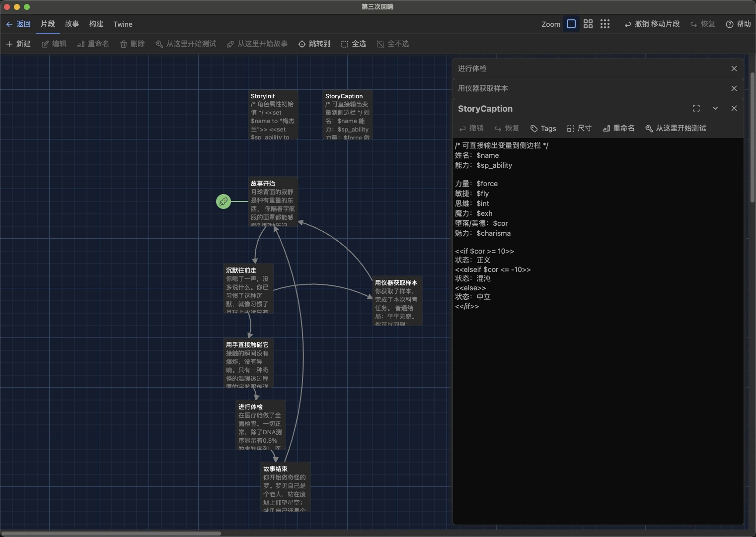Click the 尺寸 size icon in the editor
Screen dimensions: 756x537
579,129
